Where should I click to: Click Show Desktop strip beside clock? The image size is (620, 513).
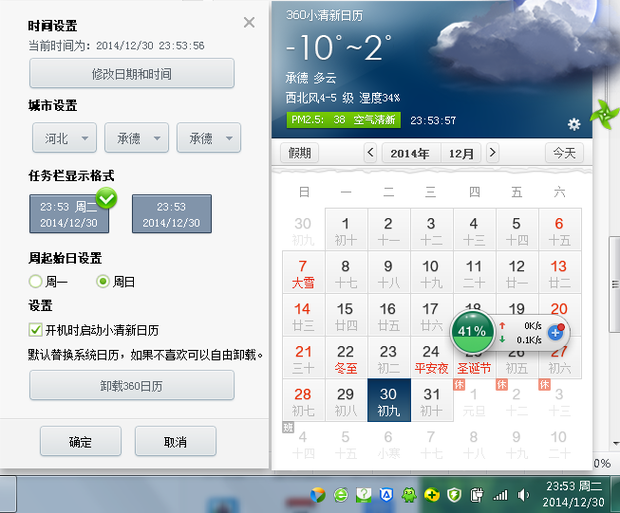[615, 494]
